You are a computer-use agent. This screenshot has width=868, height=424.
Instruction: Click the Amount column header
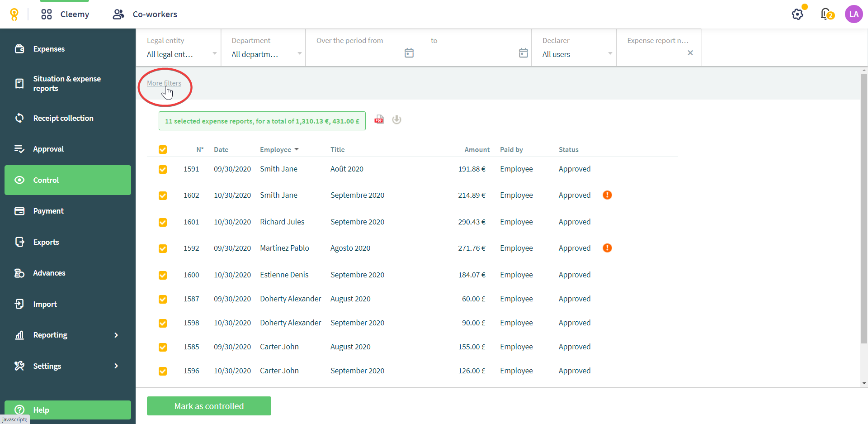click(477, 150)
